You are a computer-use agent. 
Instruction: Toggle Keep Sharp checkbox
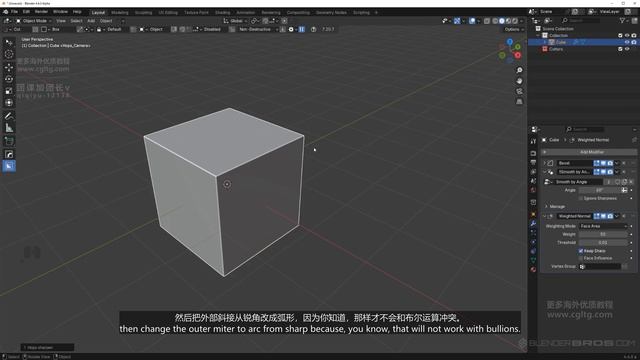pos(581,251)
